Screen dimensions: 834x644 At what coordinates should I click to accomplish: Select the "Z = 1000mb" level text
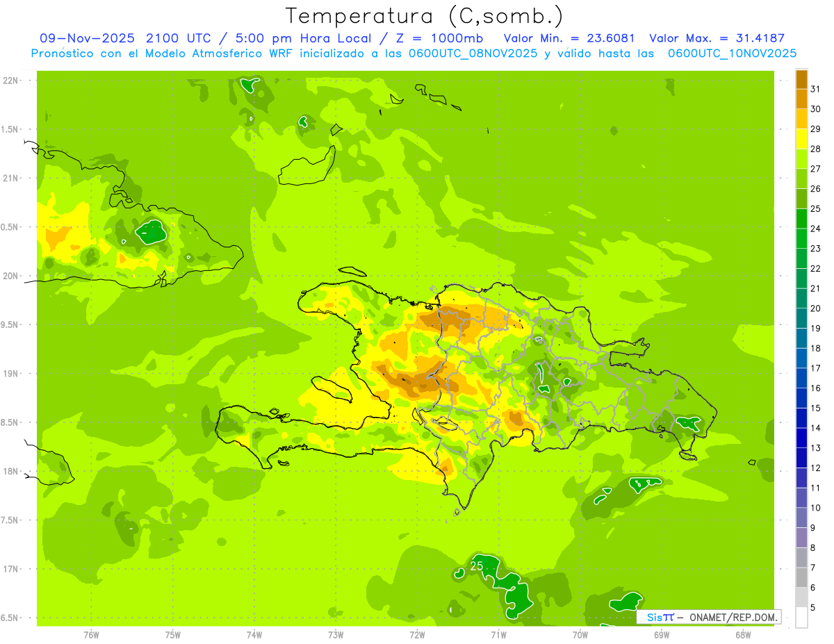[x=439, y=38]
